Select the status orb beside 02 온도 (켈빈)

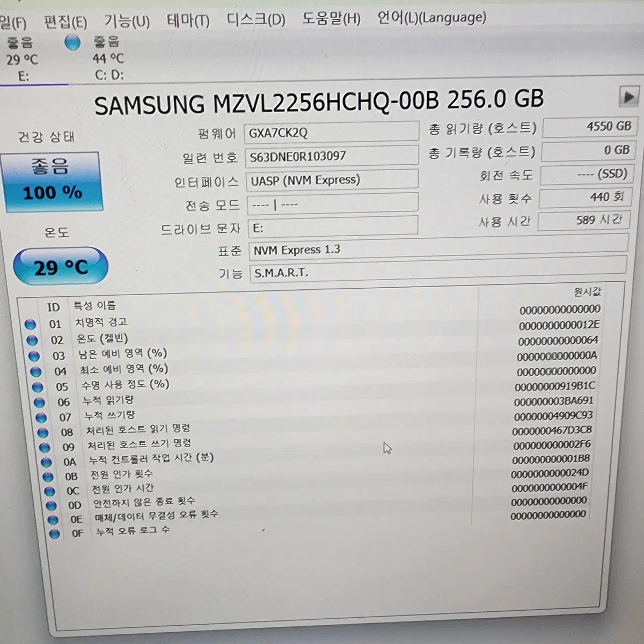[x=32, y=340]
